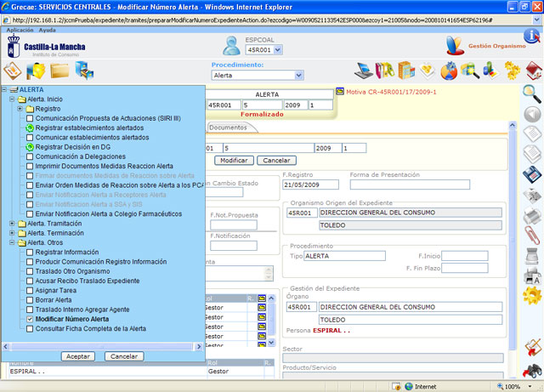Image resolution: width=544 pixels, height=392 pixels.
Task: Click the 100% zoom level control
Action: tap(515, 386)
